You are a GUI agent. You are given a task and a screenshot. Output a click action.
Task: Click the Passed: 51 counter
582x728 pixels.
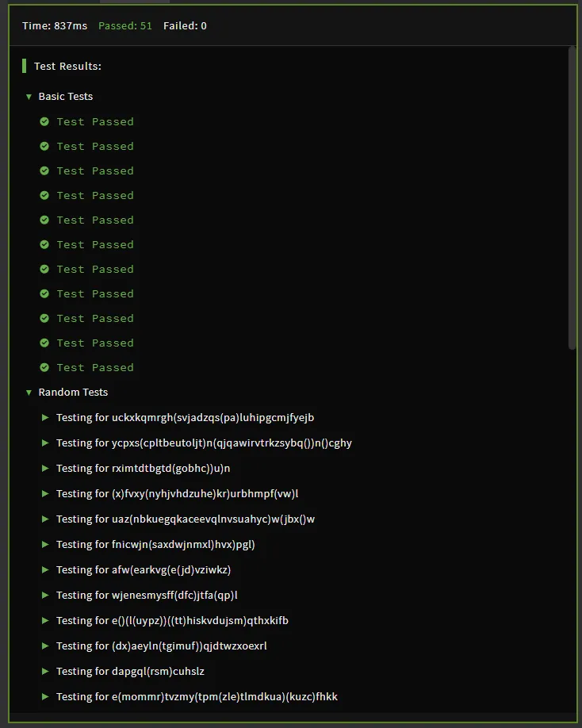pos(124,26)
